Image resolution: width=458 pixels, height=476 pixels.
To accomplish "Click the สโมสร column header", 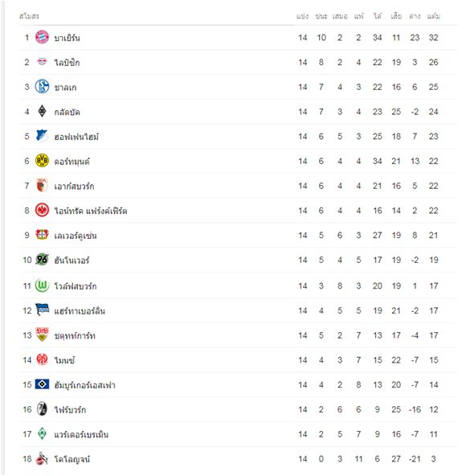I will click(29, 16).
